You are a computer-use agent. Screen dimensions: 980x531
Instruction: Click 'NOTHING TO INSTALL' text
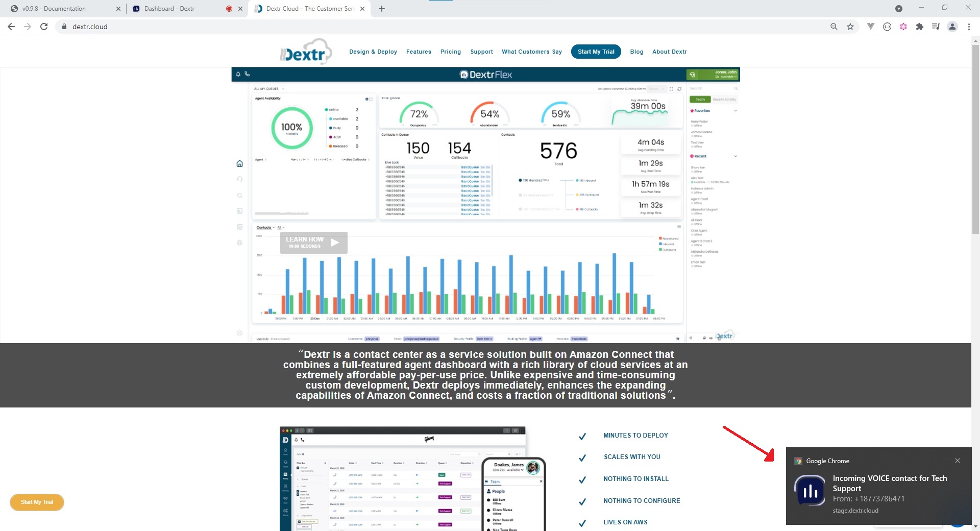(x=636, y=479)
